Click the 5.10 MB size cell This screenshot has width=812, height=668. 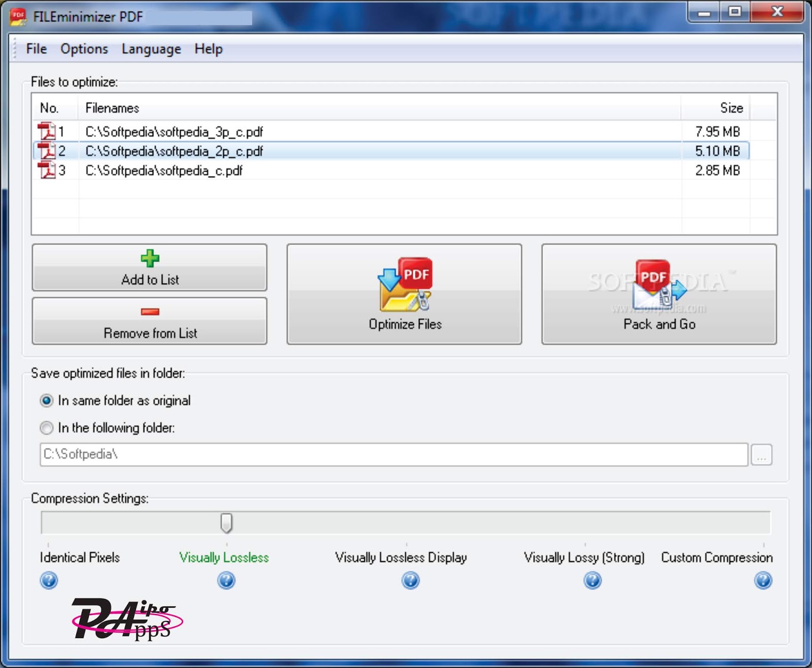coord(718,151)
